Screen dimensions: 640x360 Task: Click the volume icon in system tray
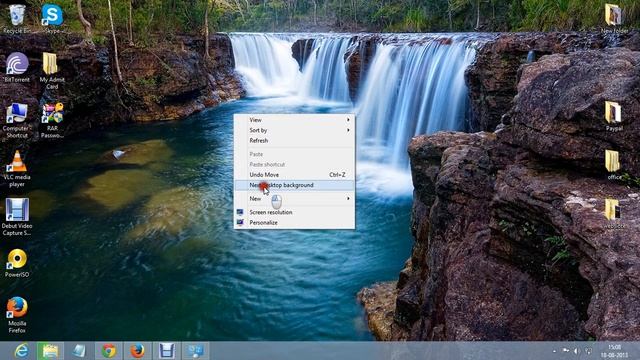576,351
